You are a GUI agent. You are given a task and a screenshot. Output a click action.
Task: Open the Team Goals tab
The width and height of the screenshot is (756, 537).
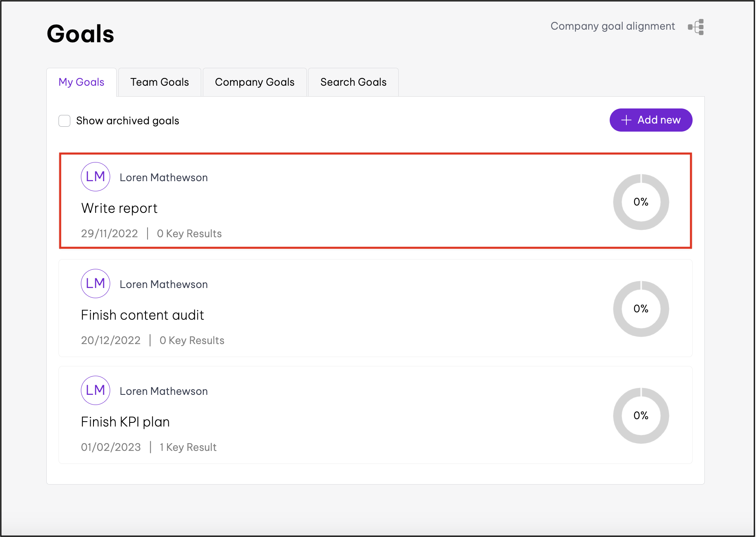pyautogui.click(x=159, y=82)
